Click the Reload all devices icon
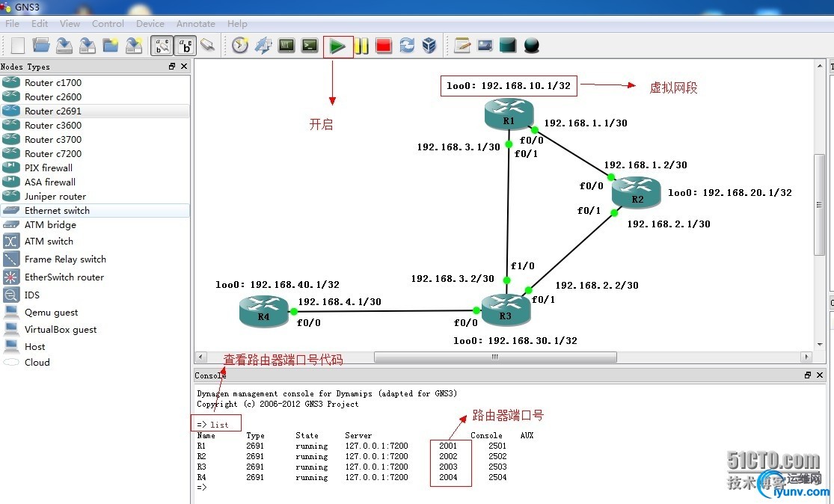The image size is (834, 504). [407, 45]
